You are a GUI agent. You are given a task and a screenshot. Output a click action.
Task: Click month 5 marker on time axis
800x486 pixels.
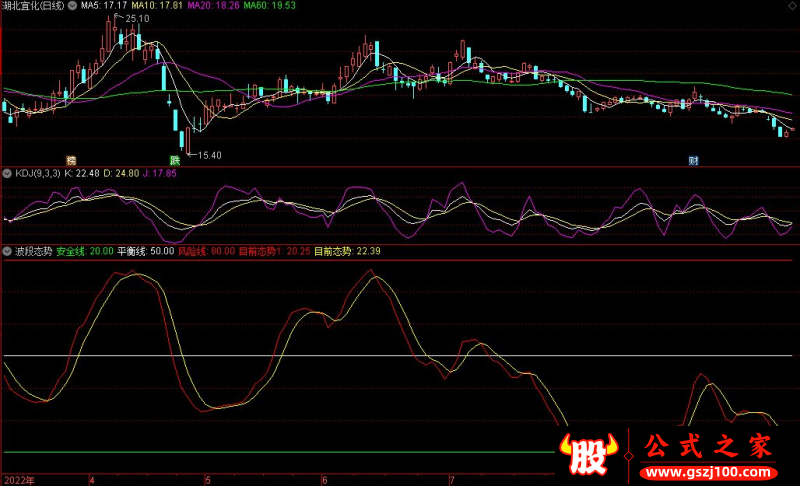pos(208,480)
